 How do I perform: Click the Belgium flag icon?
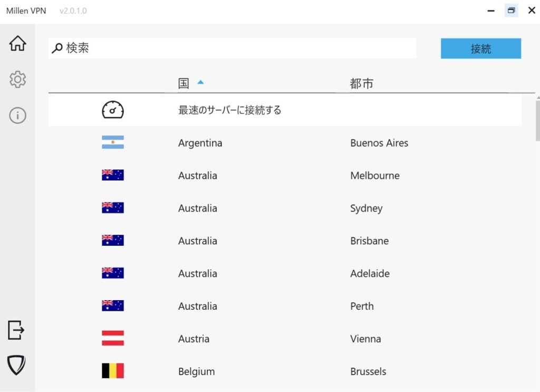pos(112,371)
